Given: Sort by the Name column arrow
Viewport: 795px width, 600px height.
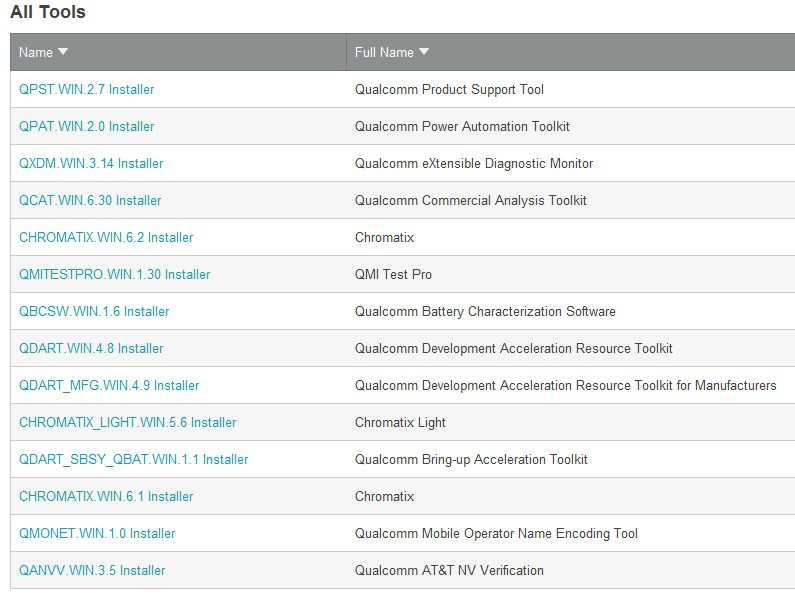Looking at the screenshot, I should [63, 52].
